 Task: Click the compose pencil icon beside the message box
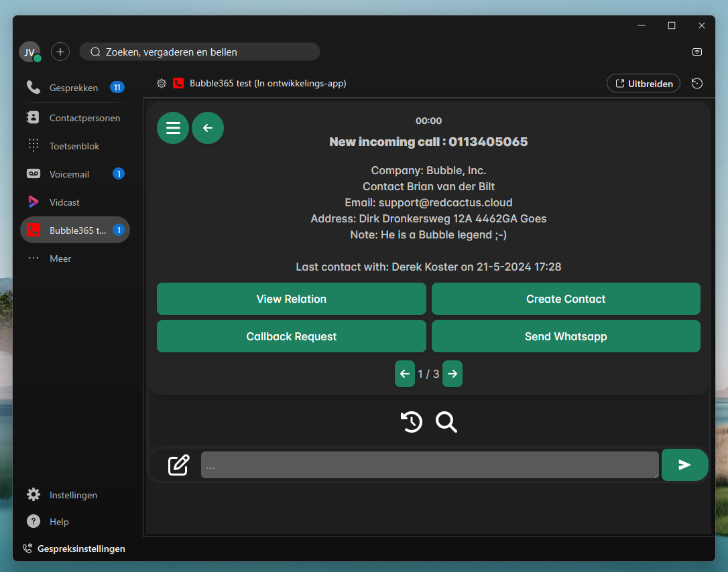pyautogui.click(x=178, y=464)
